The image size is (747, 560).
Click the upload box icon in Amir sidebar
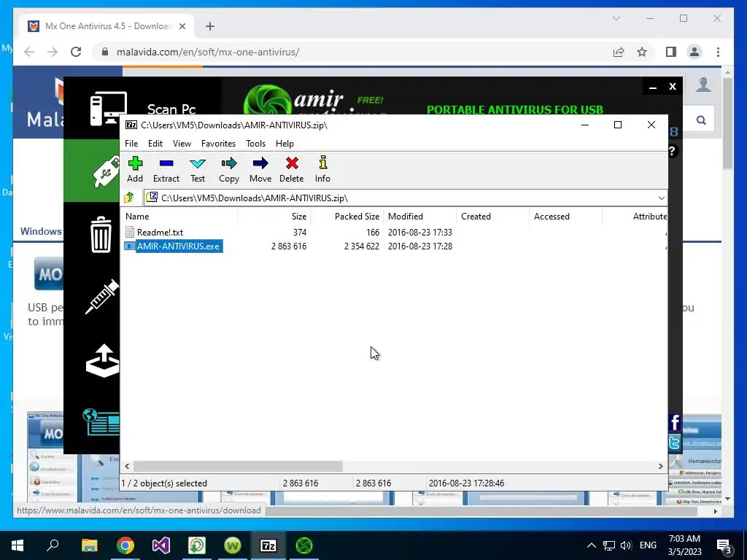point(102,360)
